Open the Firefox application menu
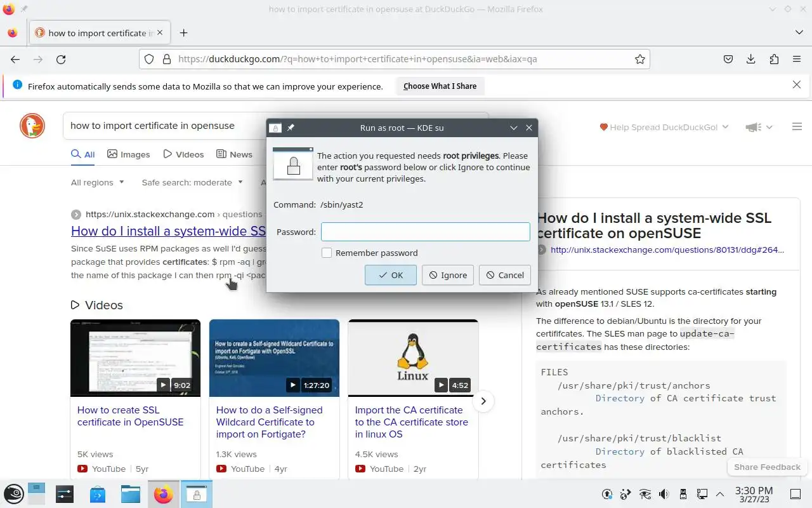The width and height of the screenshot is (812, 508). (797, 59)
